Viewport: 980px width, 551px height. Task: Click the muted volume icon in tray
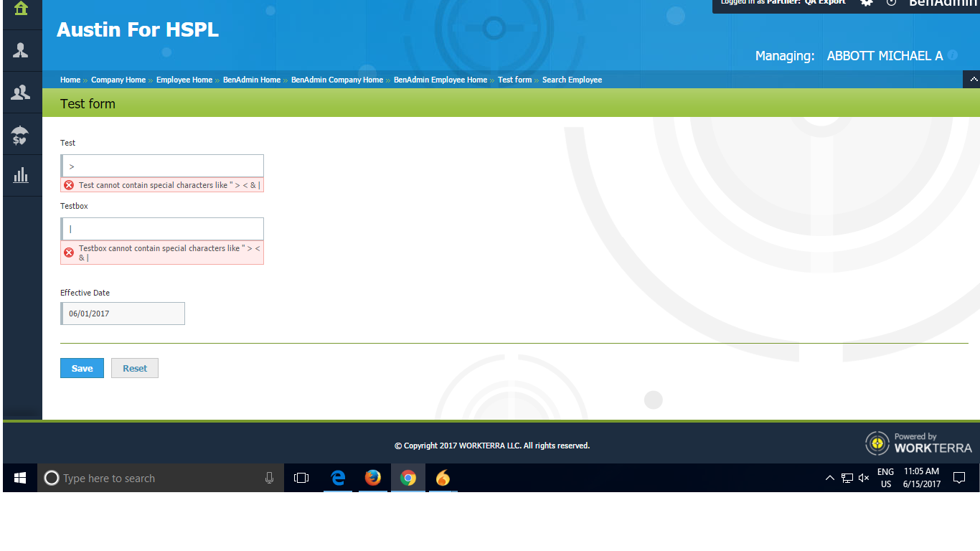pyautogui.click(x=864, y=478)
